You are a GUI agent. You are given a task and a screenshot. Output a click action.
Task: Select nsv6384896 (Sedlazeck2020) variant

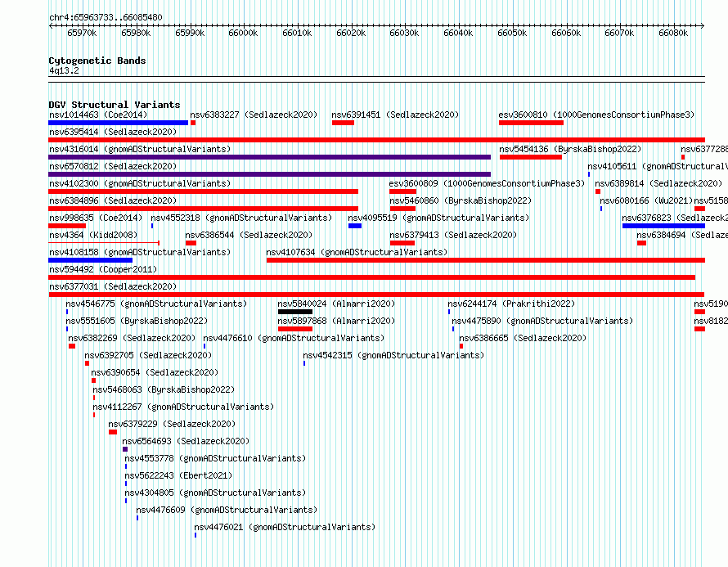tap(113, 200)
